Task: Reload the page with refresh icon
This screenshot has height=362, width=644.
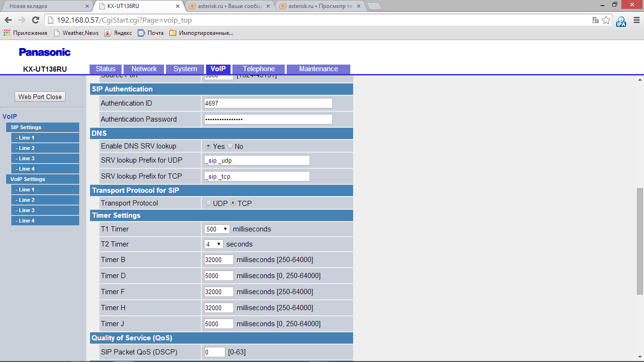Action: point(35,20)
